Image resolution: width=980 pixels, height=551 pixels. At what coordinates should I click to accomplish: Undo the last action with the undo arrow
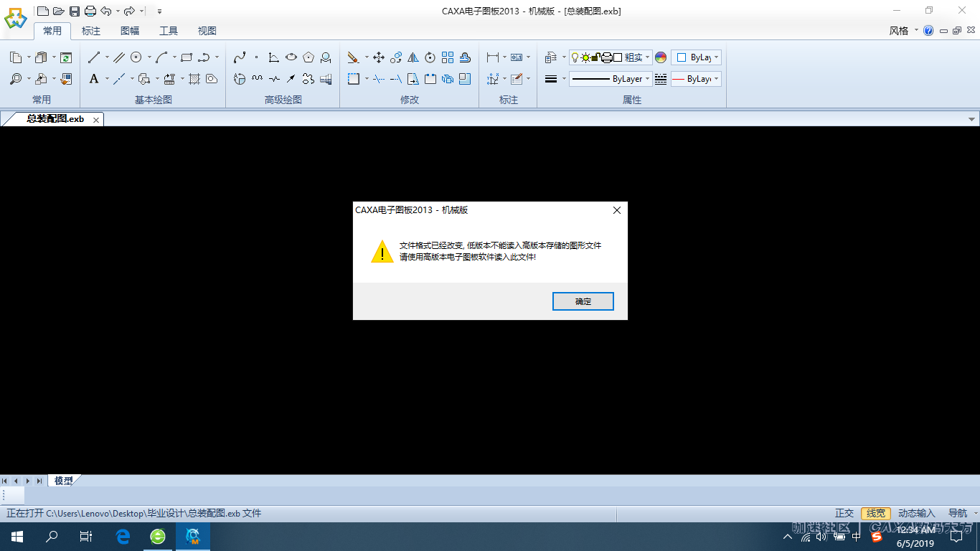(106, 11)
